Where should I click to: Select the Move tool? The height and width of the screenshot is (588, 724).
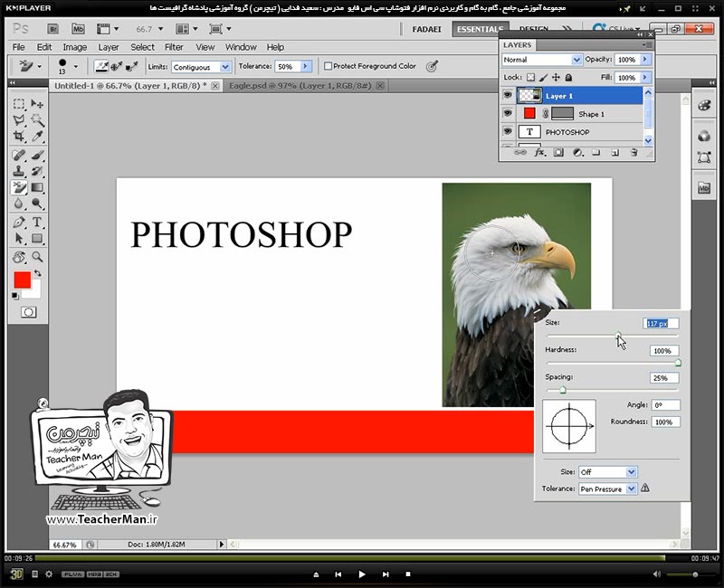pos(37,104)
